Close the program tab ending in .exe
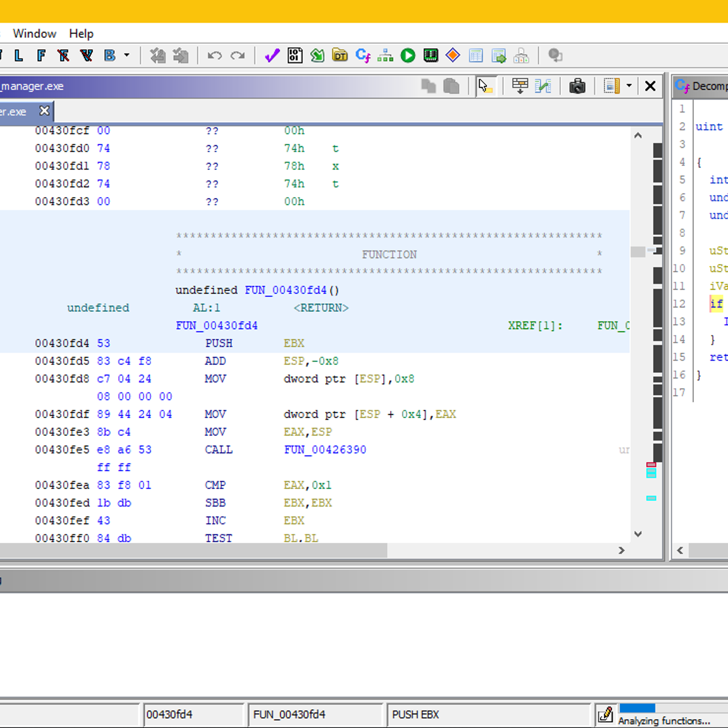This screenshot has height=728, width=728. [x=44, y=111]
